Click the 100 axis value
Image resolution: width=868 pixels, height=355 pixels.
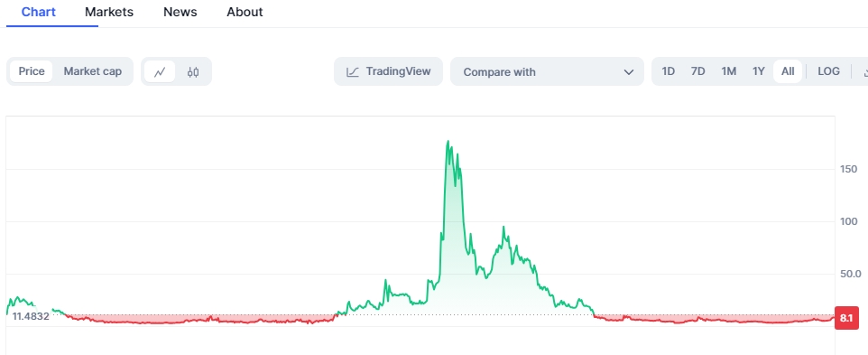pyautogui.click(x=849, y=221)
